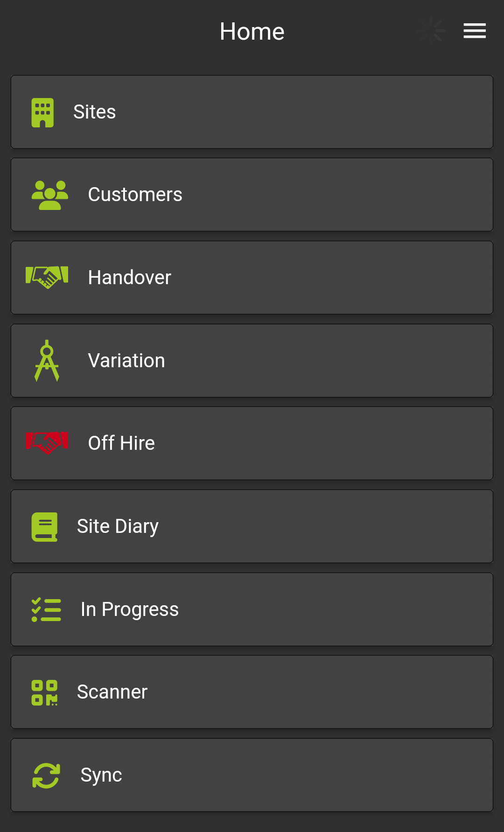Click the green building Sites icon
504x832 pixels.
42,112
